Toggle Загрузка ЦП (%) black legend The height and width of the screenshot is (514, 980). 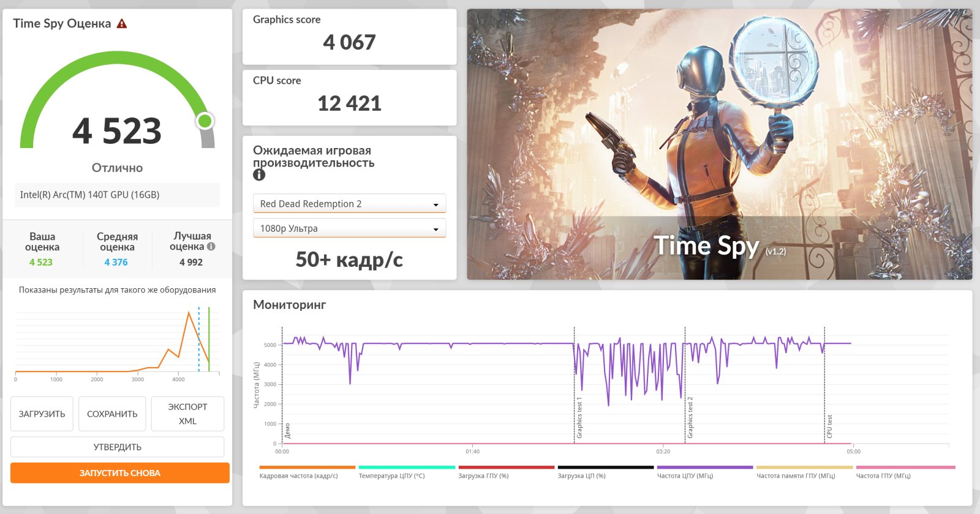pyautogui.click(x=605, y=472)
